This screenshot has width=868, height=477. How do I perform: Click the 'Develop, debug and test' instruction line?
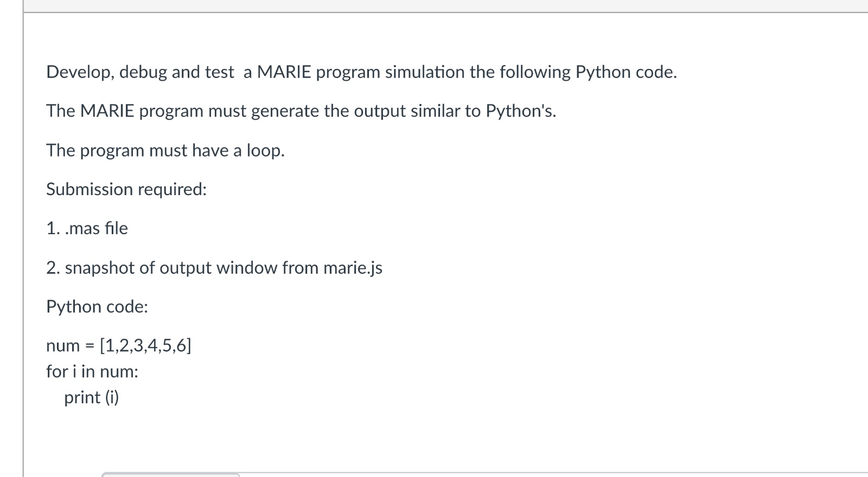point(361,72)
